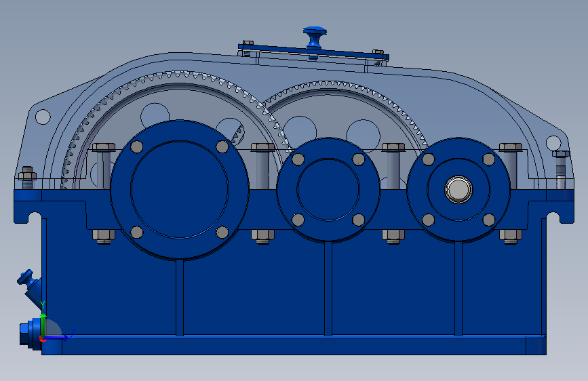Pick the left bolt on the inspection cover
The width and height of the screenshot is (588, 381).
pyautogui.click(x=248, y=43)
